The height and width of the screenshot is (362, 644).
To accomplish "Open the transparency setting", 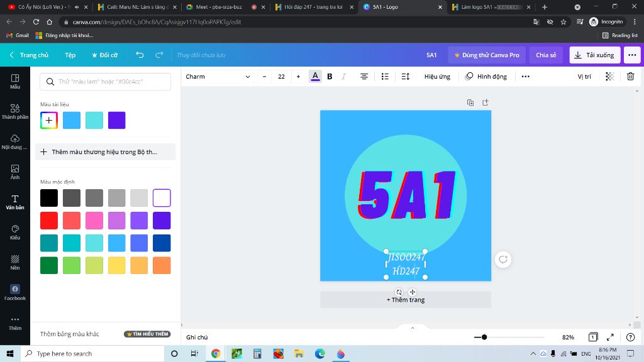I will click(x=609, y=76).
